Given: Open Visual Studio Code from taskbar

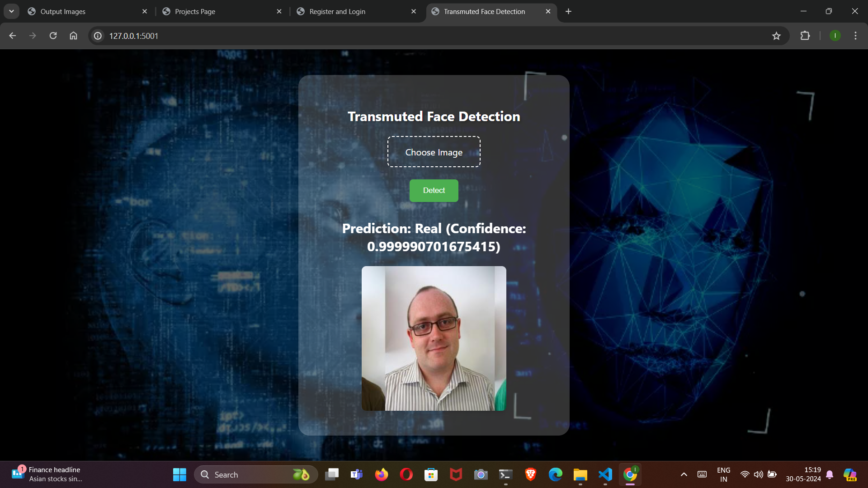Looking at the screenshot, I should pyautogui.click(x=605, y=474).
